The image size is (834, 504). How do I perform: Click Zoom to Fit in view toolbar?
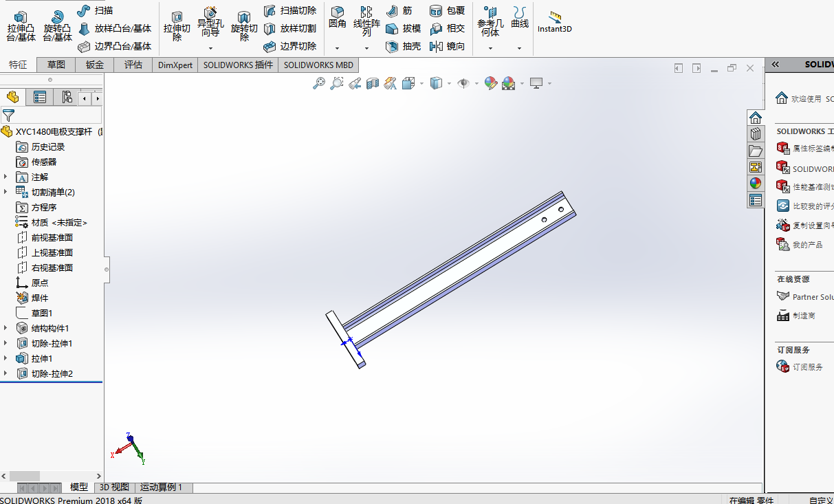coord(319,83)
